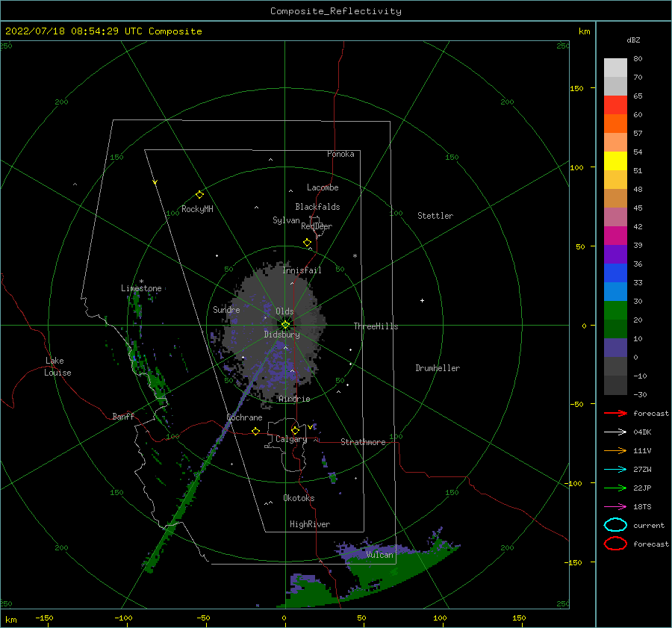Click the Sylvan label on the map

pyautogui.click(x=286, y=220)
